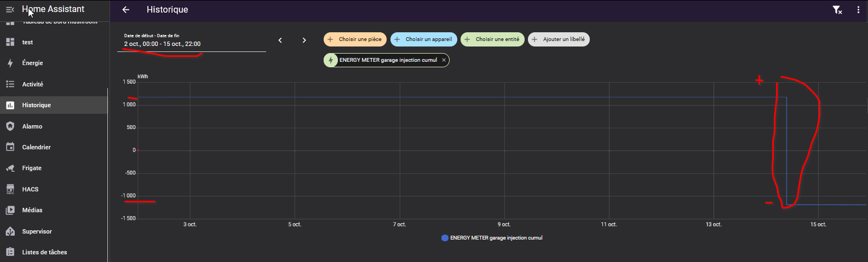Click Ajouter un libellé button

pos(559,39)
